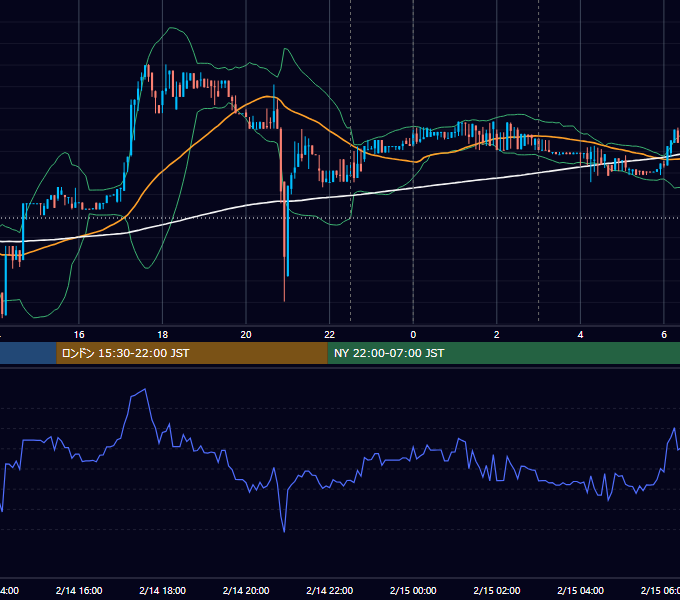Click the 2/15 02:00 time label
This screenshot has width=680, height=600.
pos(497,590)
